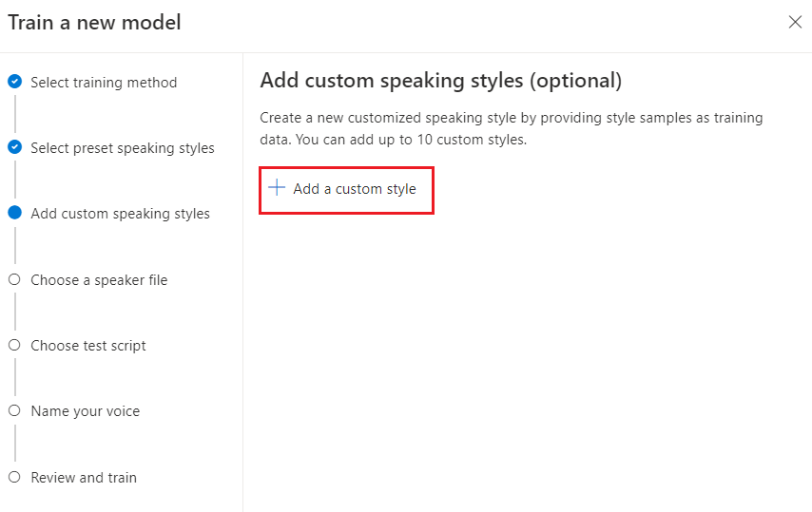Click the Train a new model title

pos(94,22)
